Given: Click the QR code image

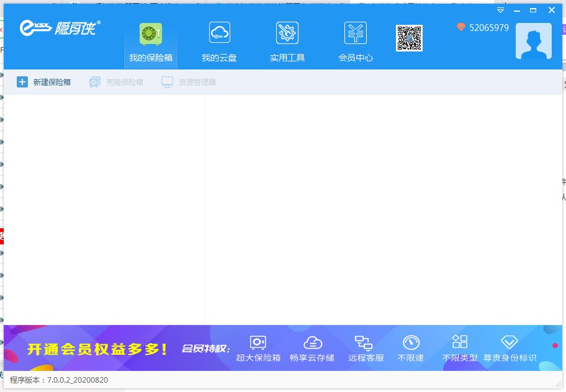Looking at the screenshot, I should tap(409, 38).
